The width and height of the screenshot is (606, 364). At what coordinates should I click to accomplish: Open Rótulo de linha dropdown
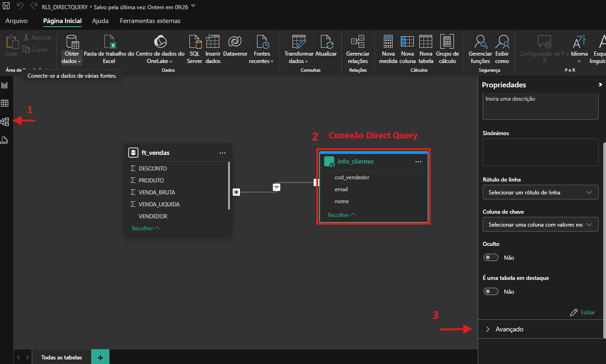point(540,193)
